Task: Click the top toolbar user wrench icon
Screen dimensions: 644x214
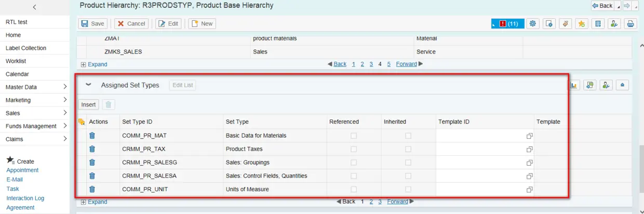Action: click(614, 23)
